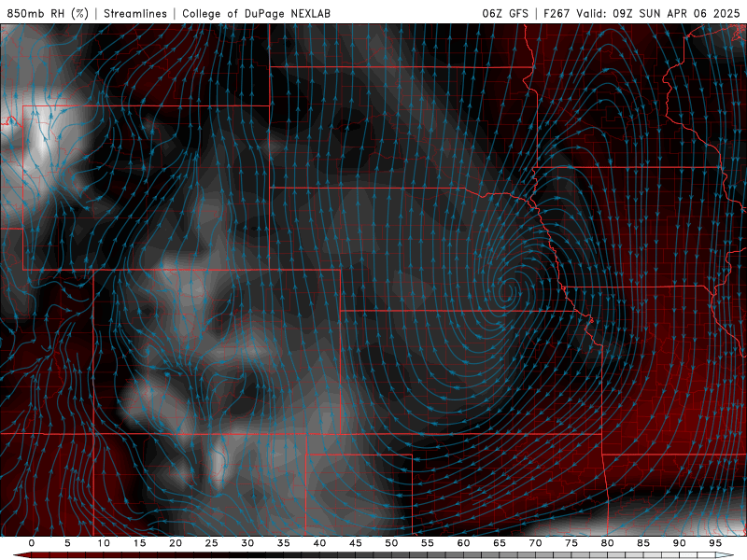
Task: Click the "40" value on the color scale
Action: click(319, 543)
